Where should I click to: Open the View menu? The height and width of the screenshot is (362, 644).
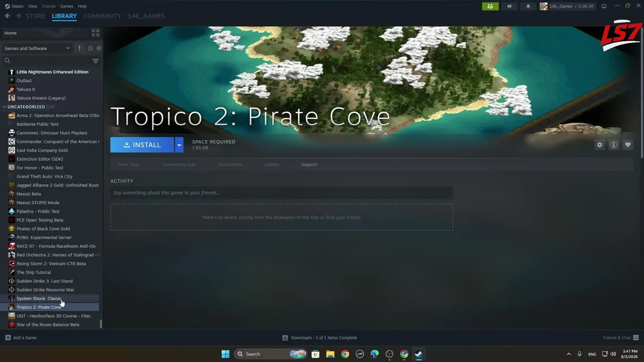click(33, 6)
